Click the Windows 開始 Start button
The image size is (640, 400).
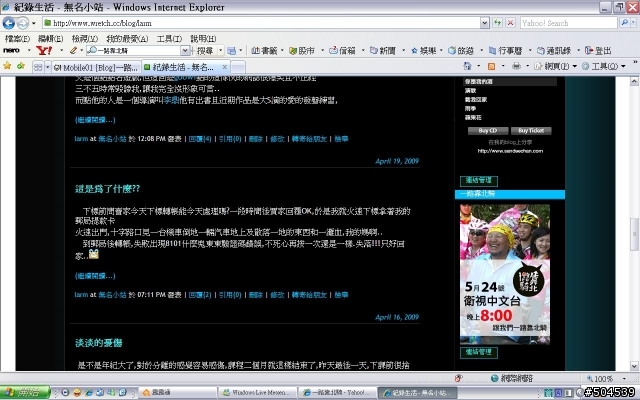pos(24,393)
